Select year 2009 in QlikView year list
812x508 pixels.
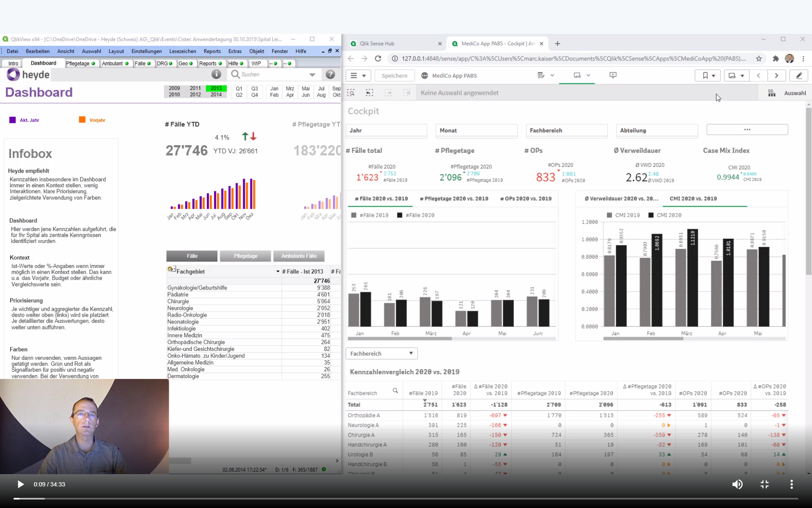tap(174, 88)
